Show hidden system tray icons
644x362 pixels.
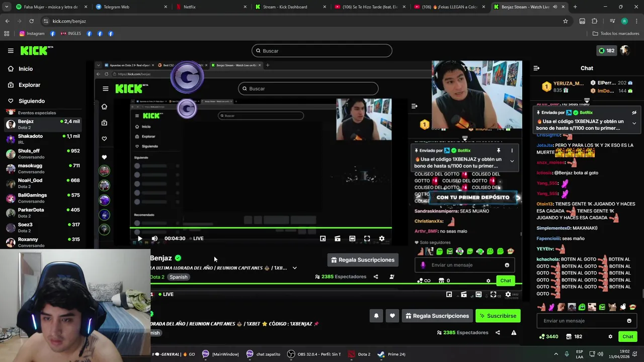pos(556,354)
